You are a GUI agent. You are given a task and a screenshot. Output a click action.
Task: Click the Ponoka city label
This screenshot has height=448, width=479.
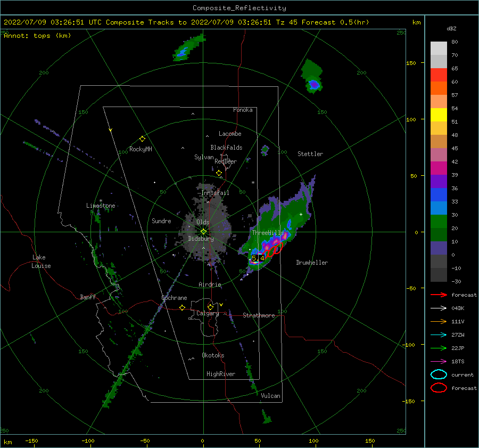[x=243, y=110]
